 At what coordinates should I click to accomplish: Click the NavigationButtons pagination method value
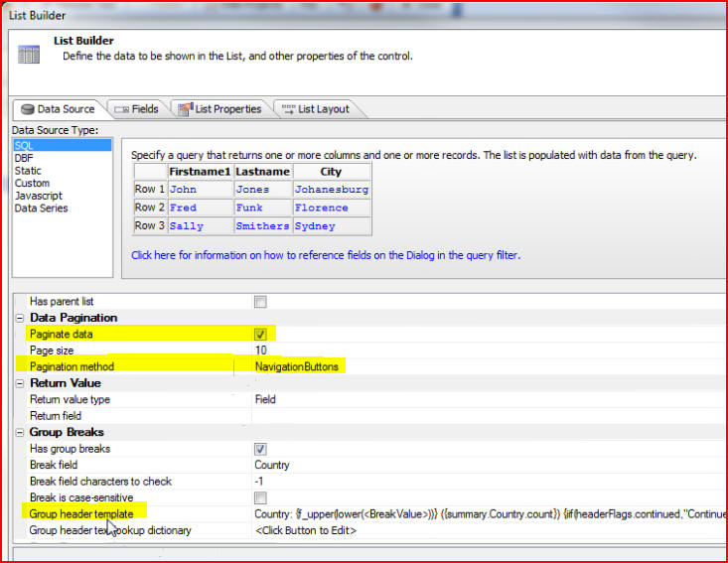(x=297, y=366)
